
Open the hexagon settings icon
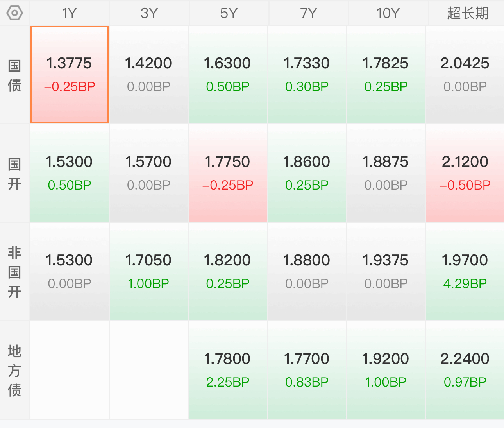[x=14, y=13]
